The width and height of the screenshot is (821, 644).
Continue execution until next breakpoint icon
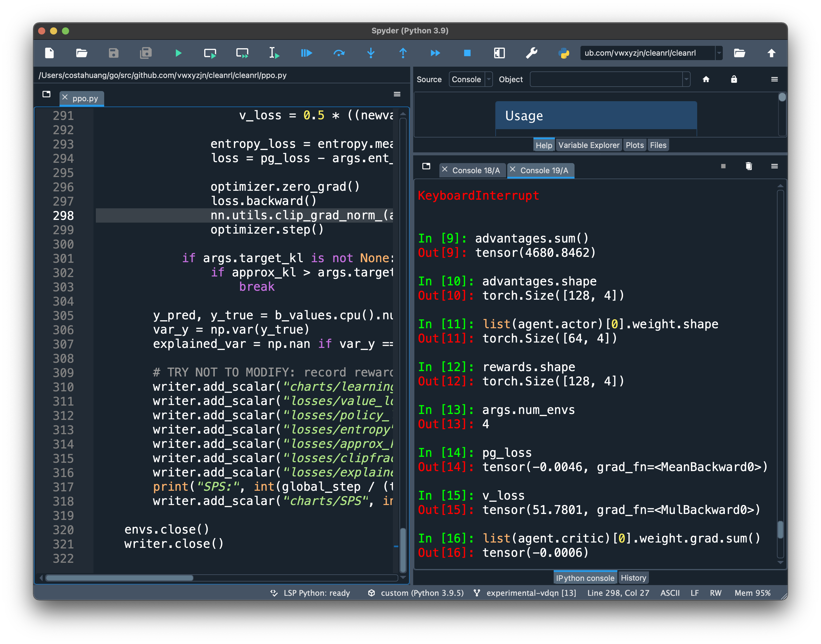435,53
